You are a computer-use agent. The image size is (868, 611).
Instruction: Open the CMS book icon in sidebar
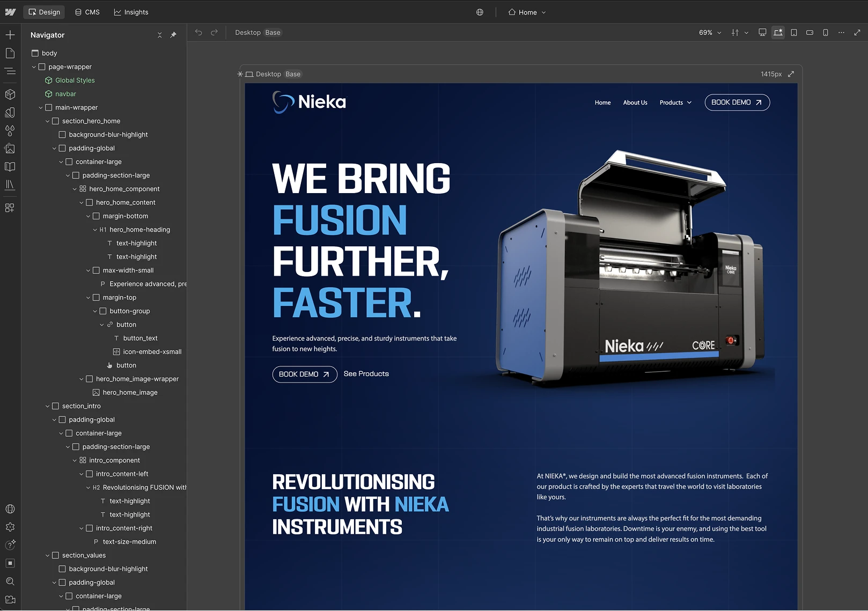pos(10,167)
